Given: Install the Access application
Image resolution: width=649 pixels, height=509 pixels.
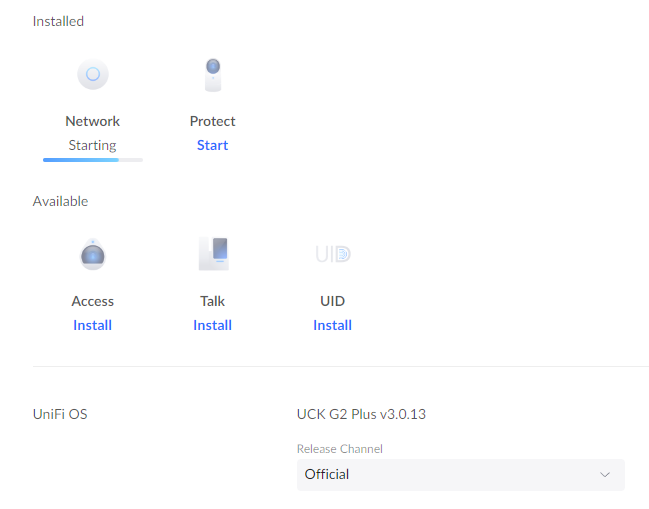Looking at the screenshot, I should (92, 325).
